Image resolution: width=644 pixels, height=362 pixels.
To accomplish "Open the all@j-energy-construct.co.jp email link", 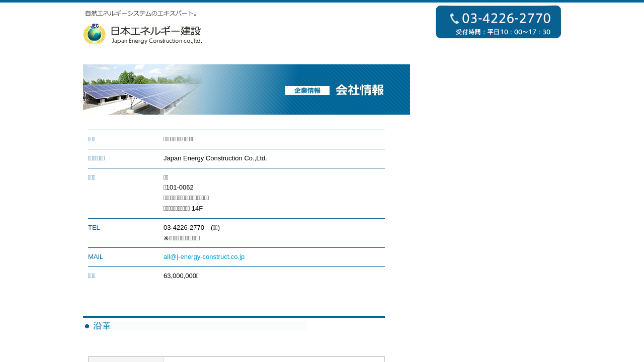I will pyautogui.click(x=204, y=257).
